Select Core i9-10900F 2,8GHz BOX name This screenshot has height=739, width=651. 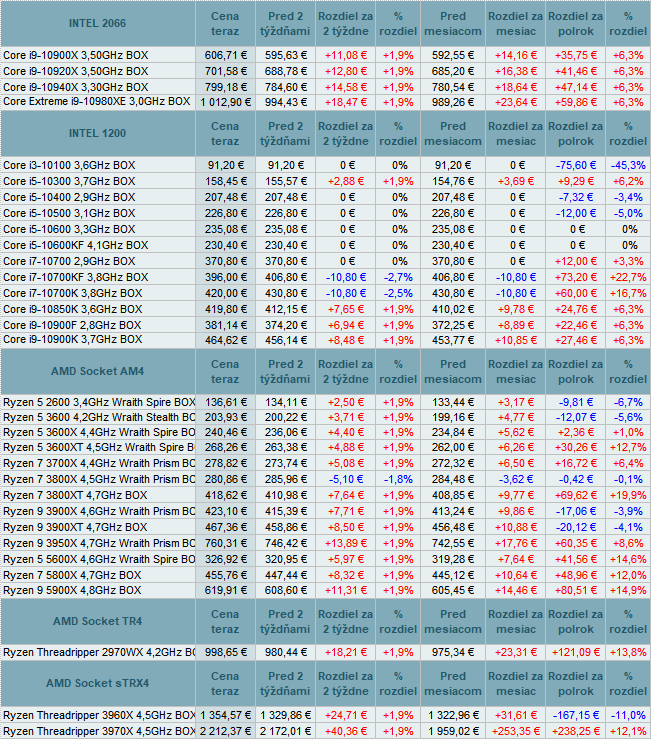pos(72,326)
